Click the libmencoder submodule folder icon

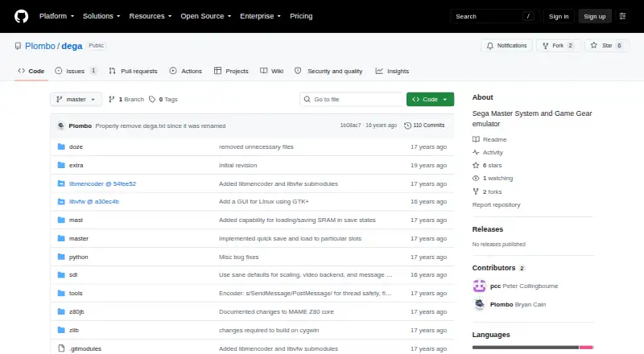pos(61,183)
